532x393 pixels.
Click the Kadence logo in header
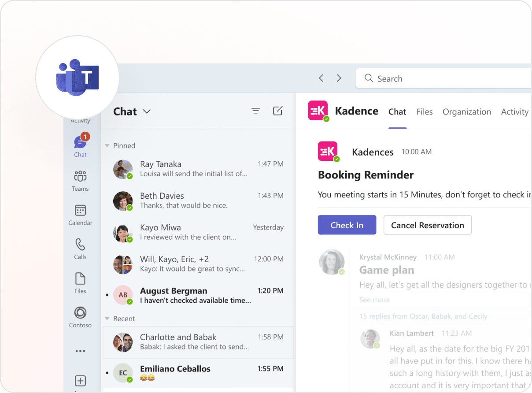[x=318, y=111]
